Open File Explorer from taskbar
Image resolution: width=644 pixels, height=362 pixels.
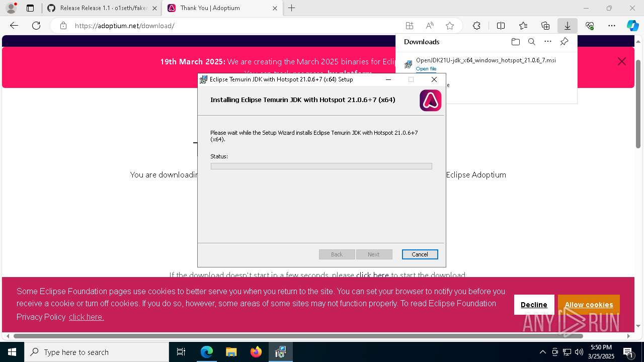point(231,352)
